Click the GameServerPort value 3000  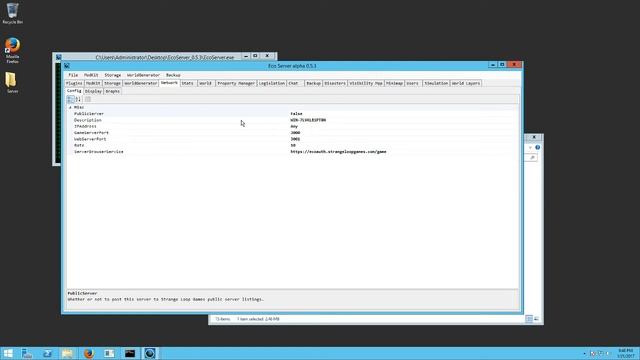click(295, 133)
